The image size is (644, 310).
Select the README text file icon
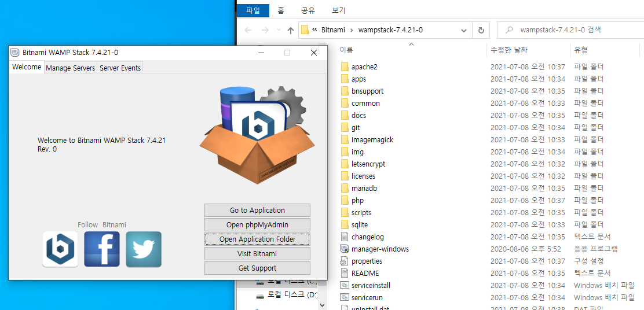(x=345, y=274)
